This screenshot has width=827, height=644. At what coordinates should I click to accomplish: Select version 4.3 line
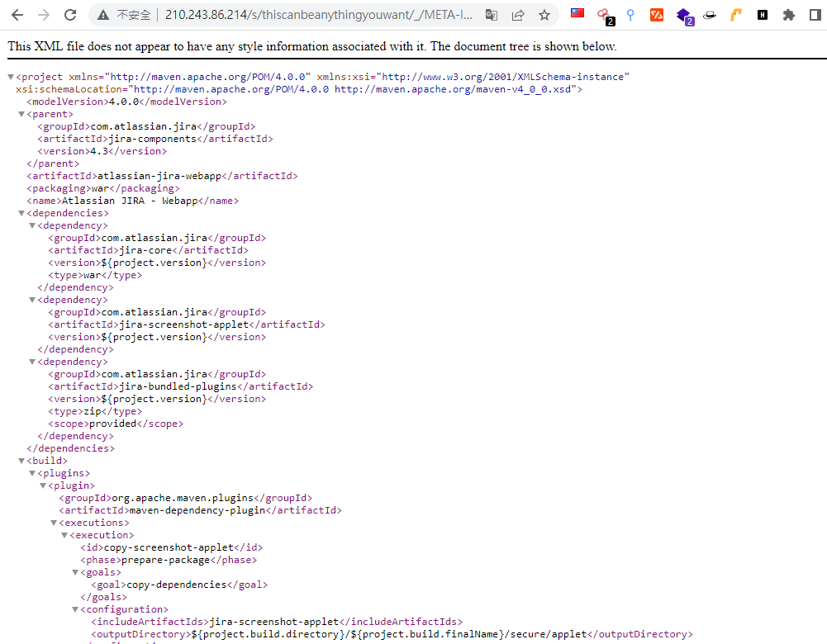(x=102, y=151)
